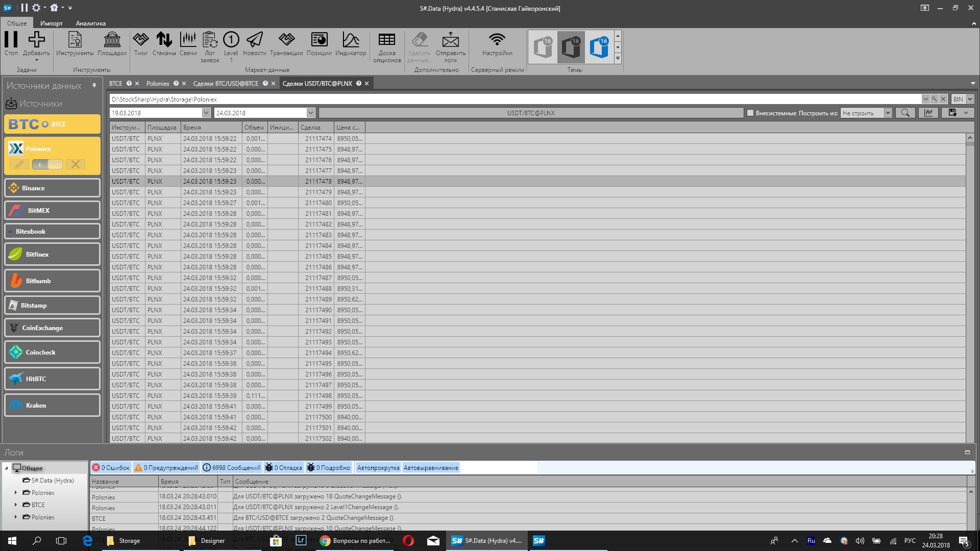Toggle the 0 Ошибок log filter
The image size is (980, 551).
point(111,467)
